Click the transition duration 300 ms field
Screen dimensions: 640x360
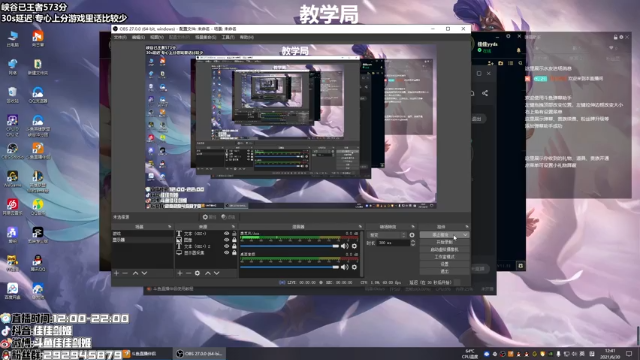(393, 243)
